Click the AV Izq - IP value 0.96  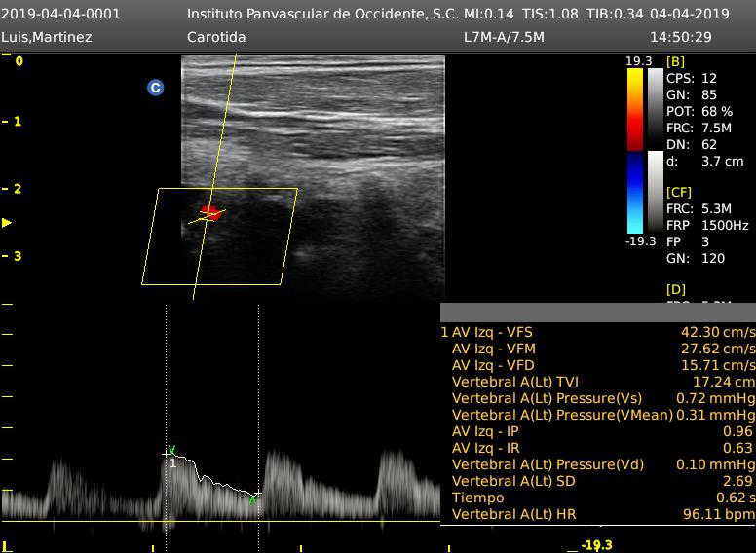pyautogui.click(x=737, y=431)
